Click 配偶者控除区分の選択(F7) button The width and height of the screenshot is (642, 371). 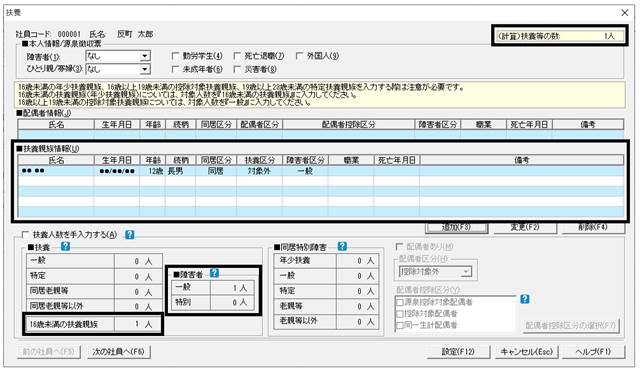570,326
